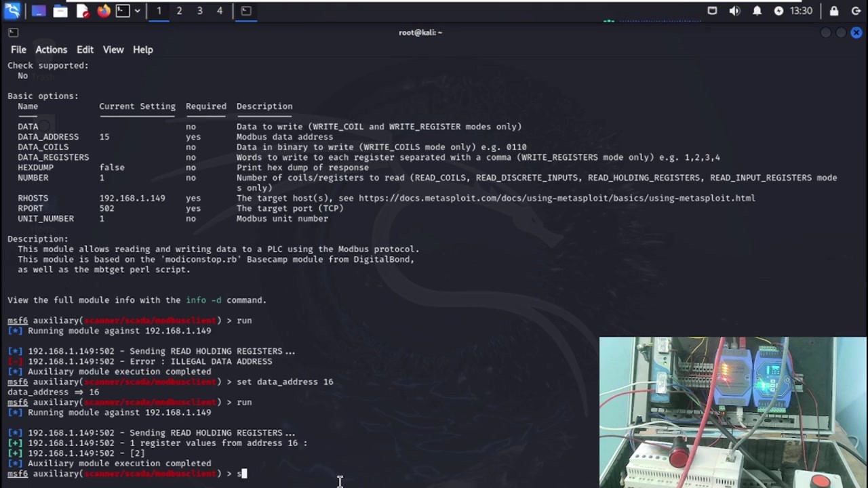Open the File menu
868x488 pixels.
click(x=18, y=49)
